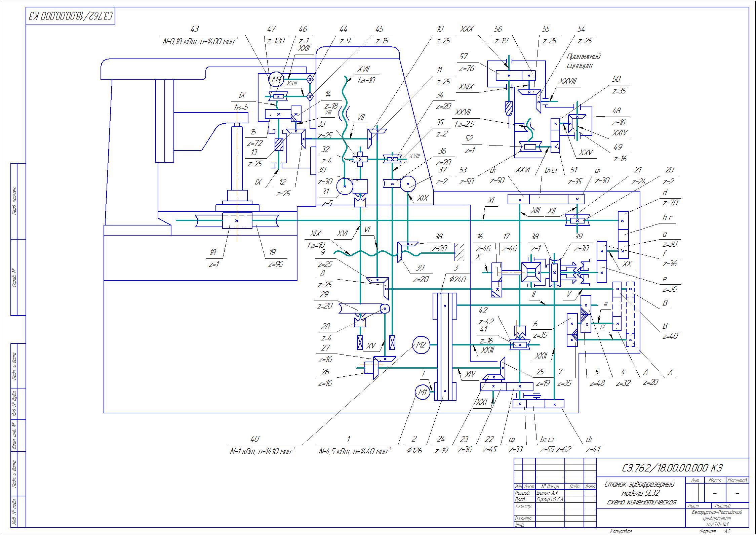Click the 'Перв. примен.' side margin cell

15,201
